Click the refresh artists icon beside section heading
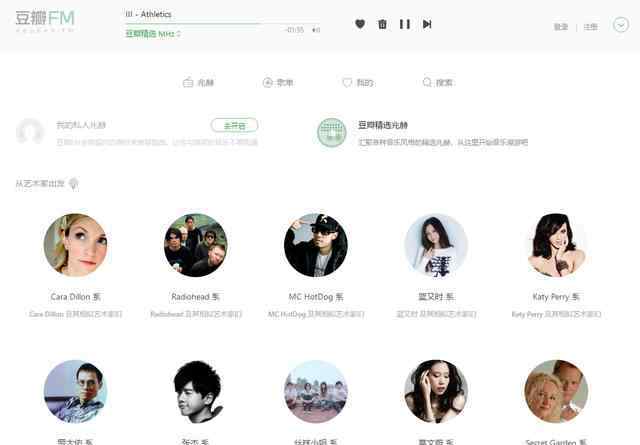The height and width of the screenshot is (445, 640). pyautogui.click(x=74, y=184)
